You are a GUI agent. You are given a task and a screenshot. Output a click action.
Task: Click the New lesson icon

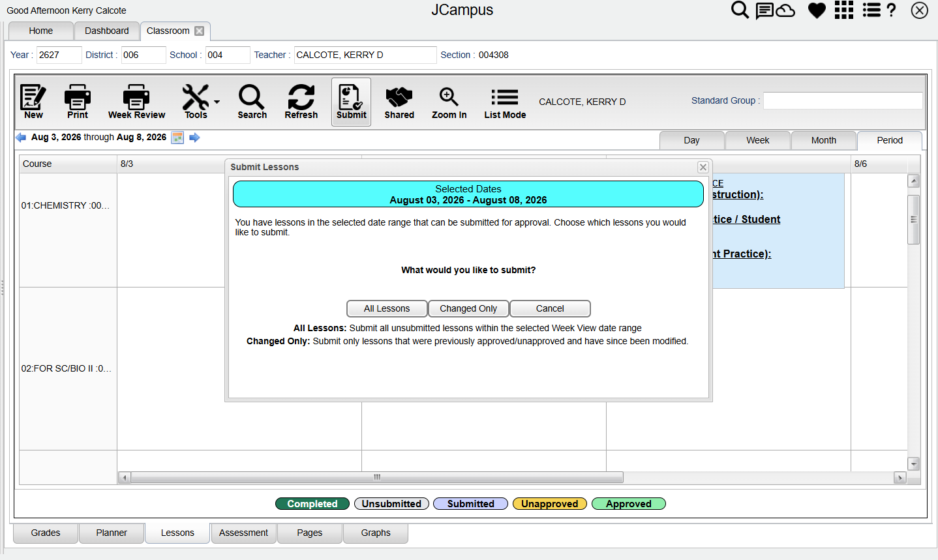click(33, 98)
